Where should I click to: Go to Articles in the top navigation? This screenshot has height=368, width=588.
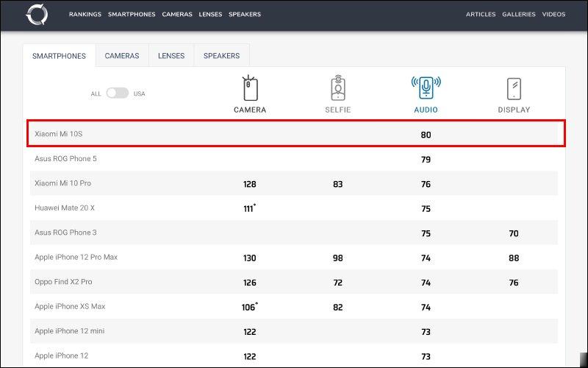[481, 14]
